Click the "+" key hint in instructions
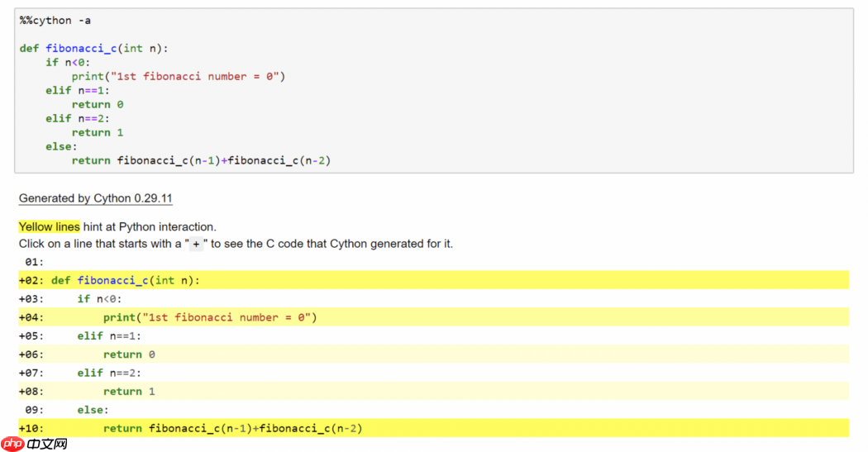The height and width of the screenshot is (452, 868). (x=196, y=244)
